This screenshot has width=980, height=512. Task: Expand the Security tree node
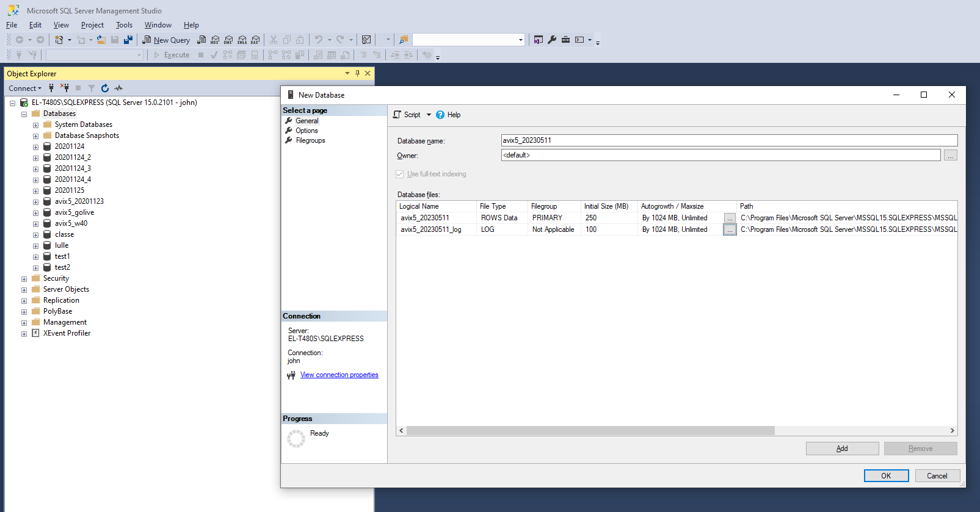click(x=24, y=279)
